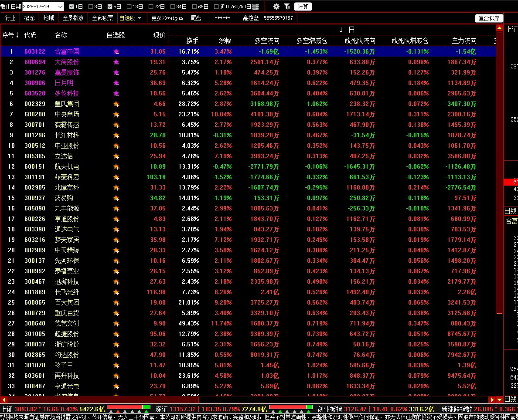The image size is (518, 420).
Task: Click the star icon for 孩子王
Action: [x=116, y=366]
